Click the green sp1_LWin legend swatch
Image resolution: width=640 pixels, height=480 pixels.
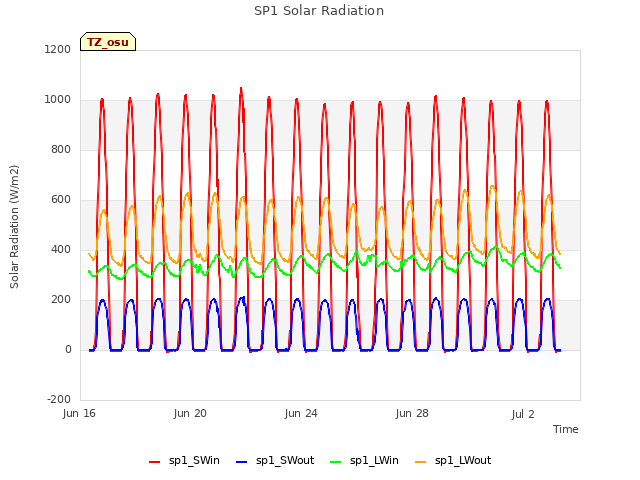coord(335,462)
